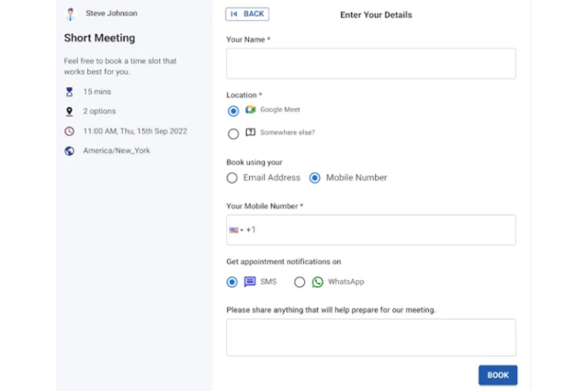Select Email Address booking option
588x391 pixels.
(232, 178)
